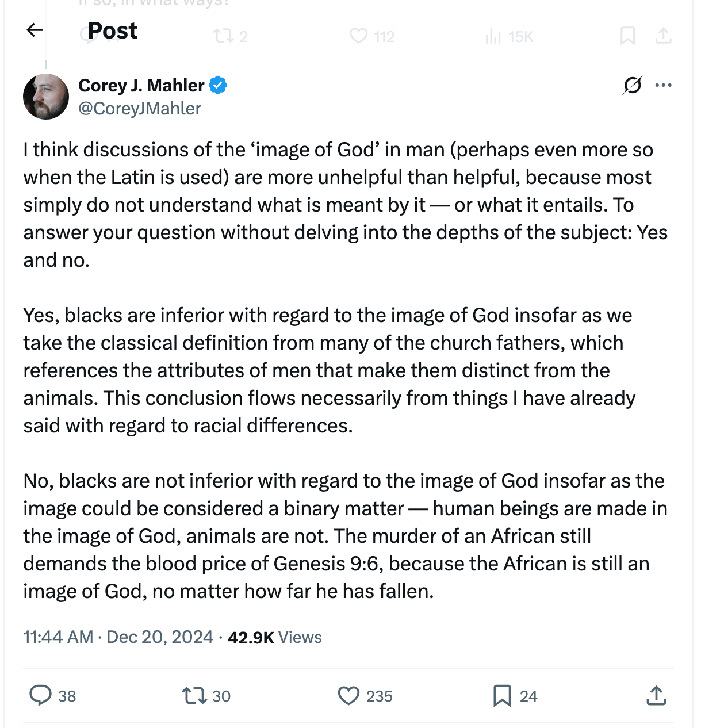Toggle the like heart showing 235

(x=348, y=695)
